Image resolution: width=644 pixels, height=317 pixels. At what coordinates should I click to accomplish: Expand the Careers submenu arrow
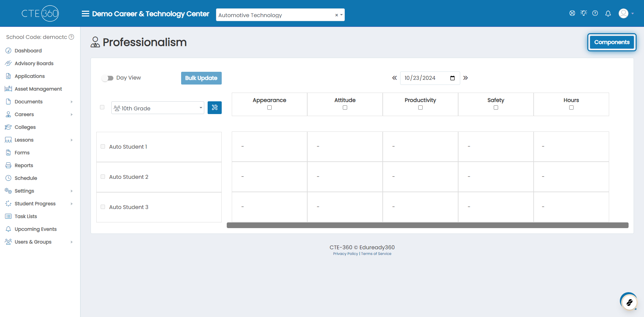coord(71,114)
